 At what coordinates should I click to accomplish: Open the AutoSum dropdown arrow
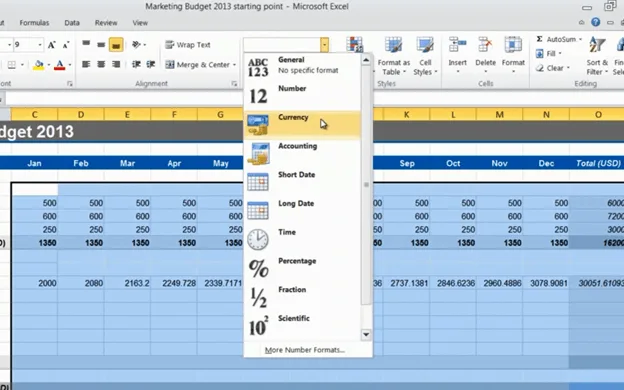click(580, 39)
